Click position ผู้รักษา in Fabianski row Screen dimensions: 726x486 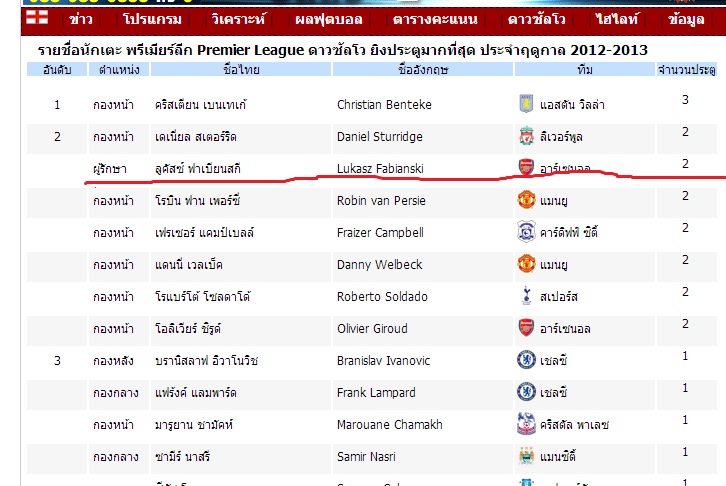pos(110,168)
